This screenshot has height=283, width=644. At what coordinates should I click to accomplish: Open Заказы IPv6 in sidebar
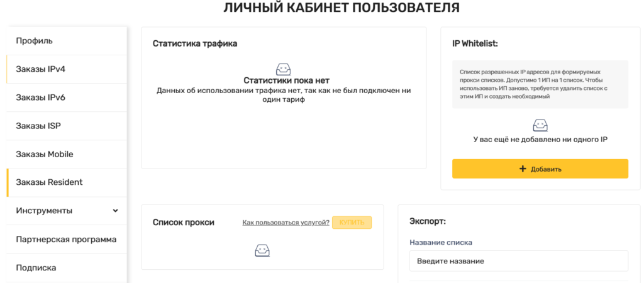67,97
